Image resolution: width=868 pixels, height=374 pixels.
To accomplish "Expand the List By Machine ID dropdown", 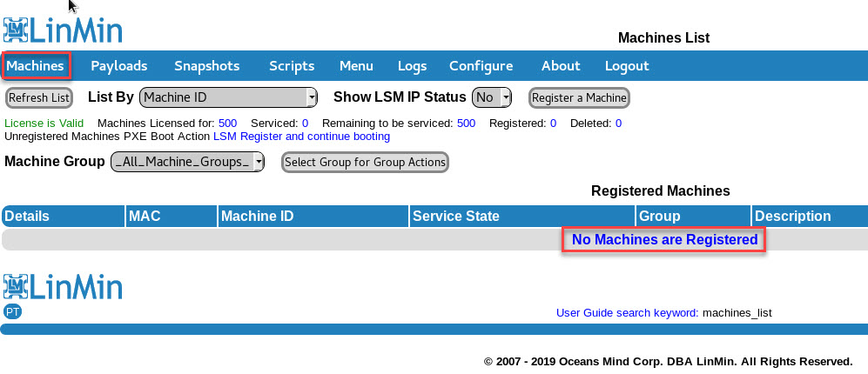I will [x=228, y=97].
